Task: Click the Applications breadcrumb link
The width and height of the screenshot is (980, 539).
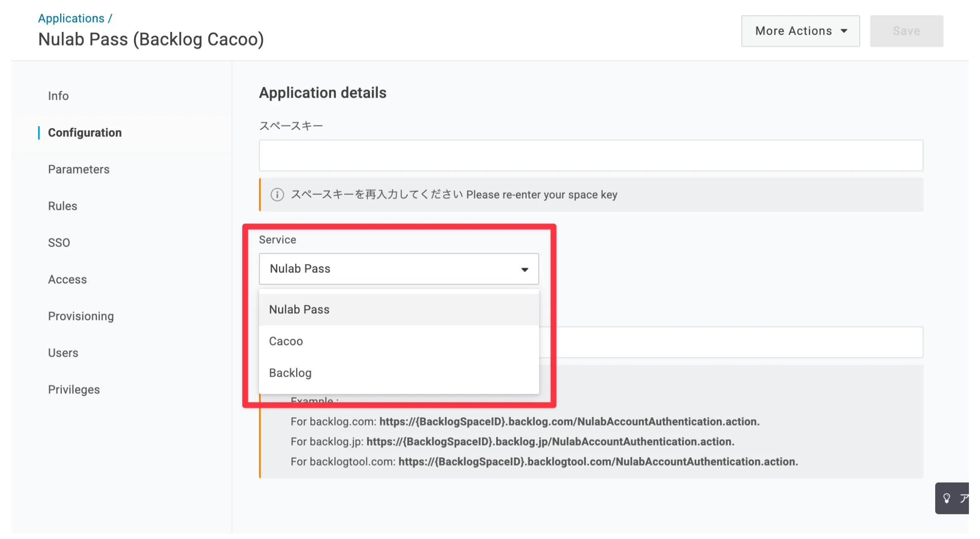Action: 71,18
